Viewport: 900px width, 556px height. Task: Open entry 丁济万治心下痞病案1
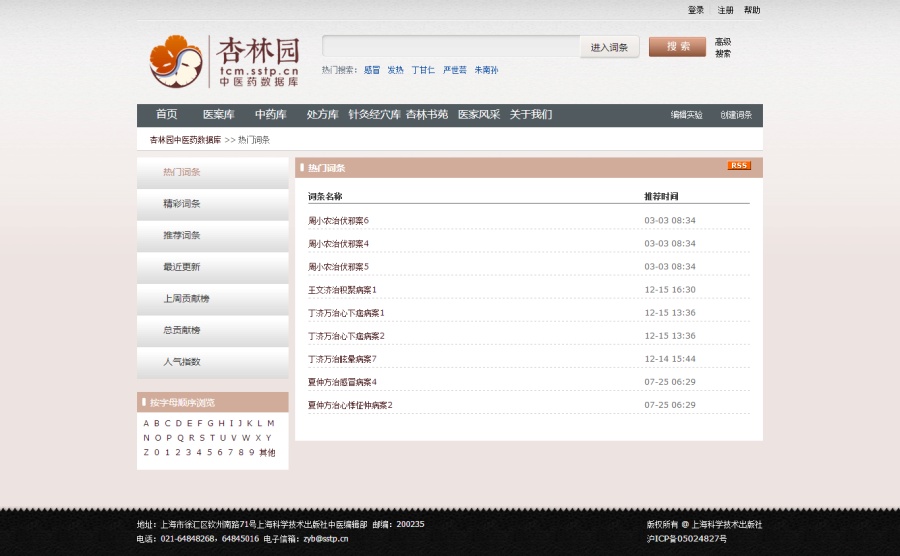(x=346, y=313)
